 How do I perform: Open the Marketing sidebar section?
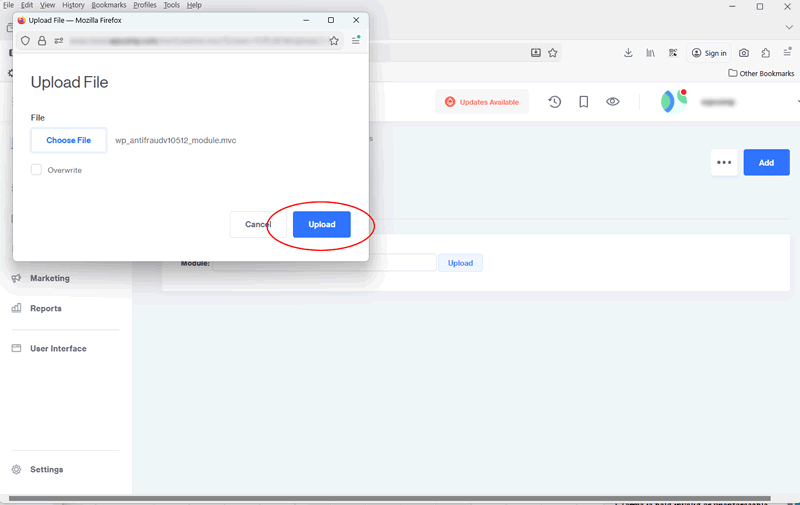click(x=49, y=278)
